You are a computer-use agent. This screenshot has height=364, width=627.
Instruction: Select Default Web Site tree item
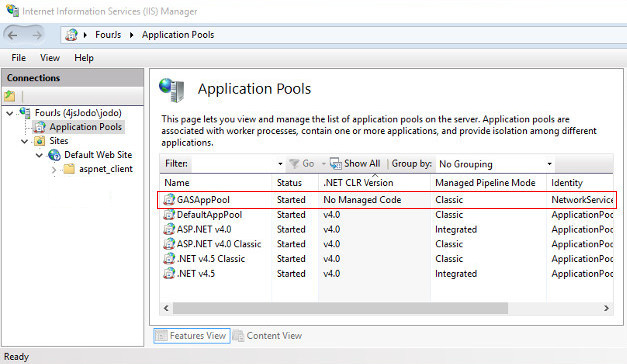click(x=98, y=155)
